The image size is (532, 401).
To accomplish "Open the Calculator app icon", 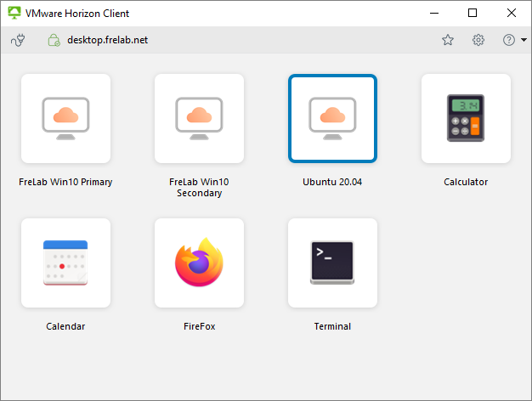I will point(466,118).
